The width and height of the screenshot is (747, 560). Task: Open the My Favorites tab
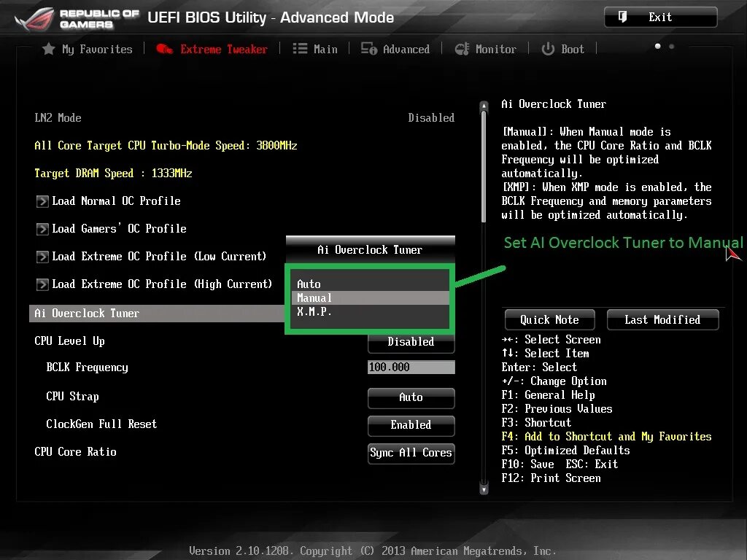click(x=88, y=49)
